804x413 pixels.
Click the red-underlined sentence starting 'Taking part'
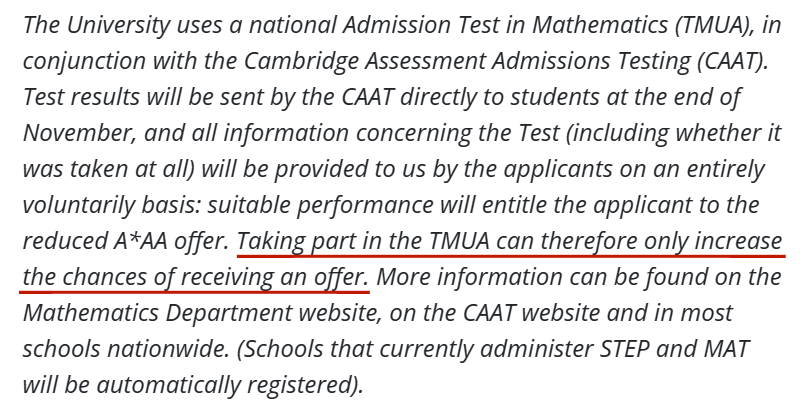click(x=403, y=259)
